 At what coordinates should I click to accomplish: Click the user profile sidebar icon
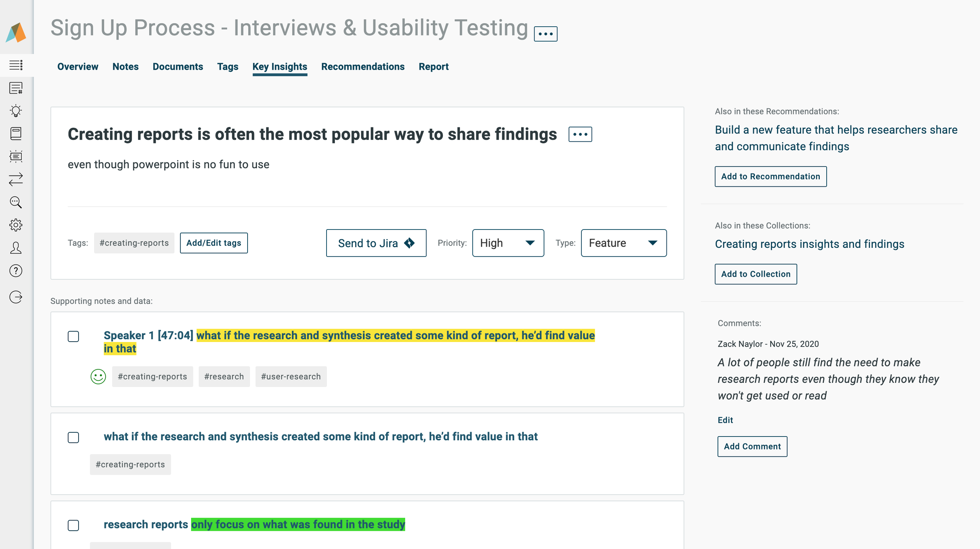pos(16,248)
